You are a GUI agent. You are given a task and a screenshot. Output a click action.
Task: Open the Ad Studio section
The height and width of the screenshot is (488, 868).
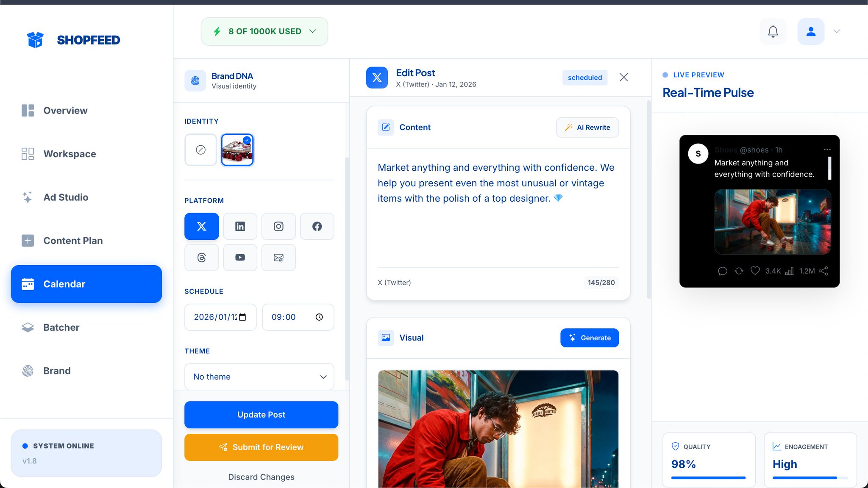[x=66, y=197]
